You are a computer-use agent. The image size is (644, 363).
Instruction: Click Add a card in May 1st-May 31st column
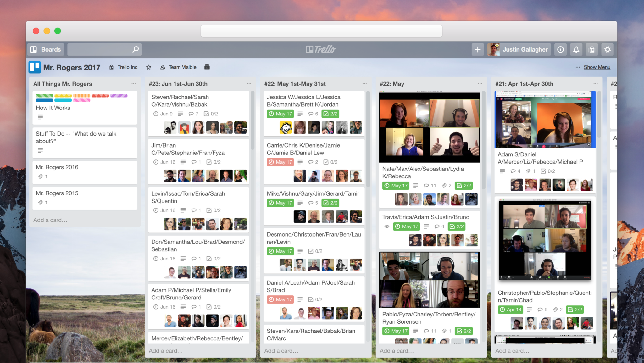point(281,350)
